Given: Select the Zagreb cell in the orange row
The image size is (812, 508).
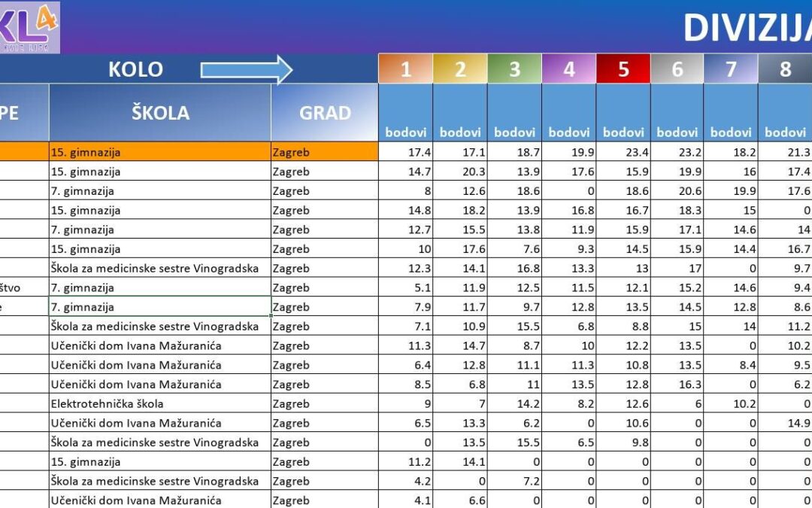Looking at the screenshot, I should click(289, 151).
